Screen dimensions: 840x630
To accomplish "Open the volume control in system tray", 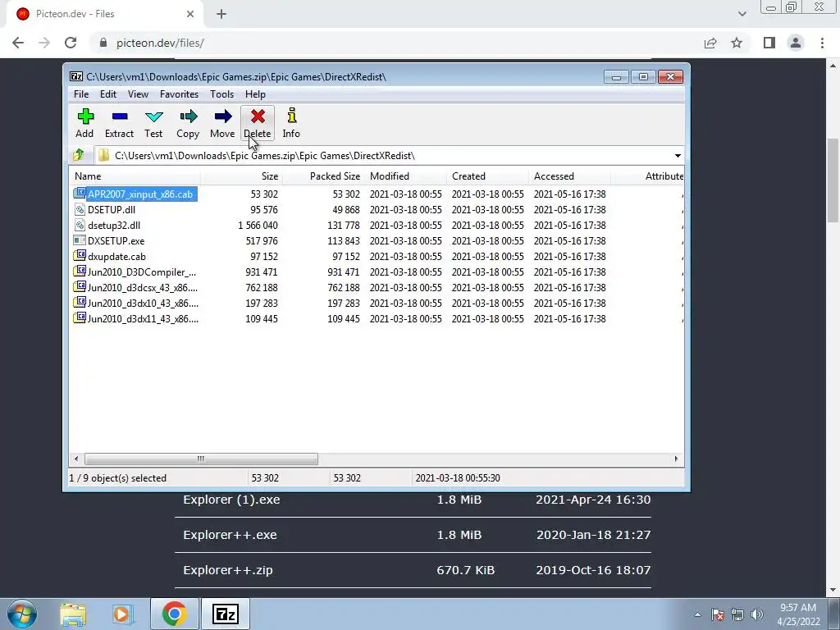I will coord(757,614).
